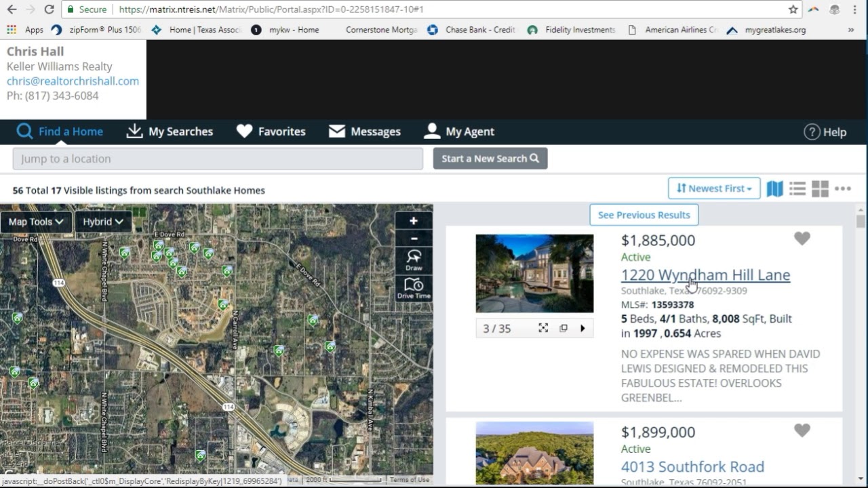Image resolution: width=868 pixels, height=488 pixels.
Task: Zoom out the map with minus button
Action: tap(414, 239)
